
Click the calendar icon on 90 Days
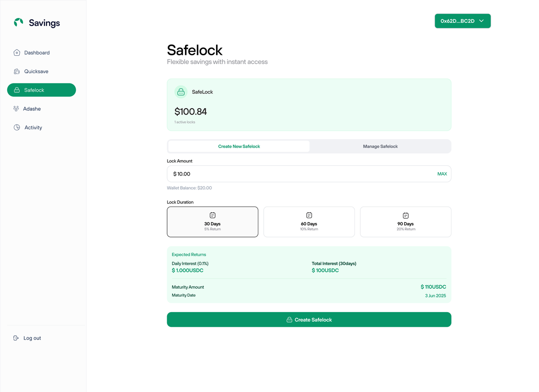point(406,216)
